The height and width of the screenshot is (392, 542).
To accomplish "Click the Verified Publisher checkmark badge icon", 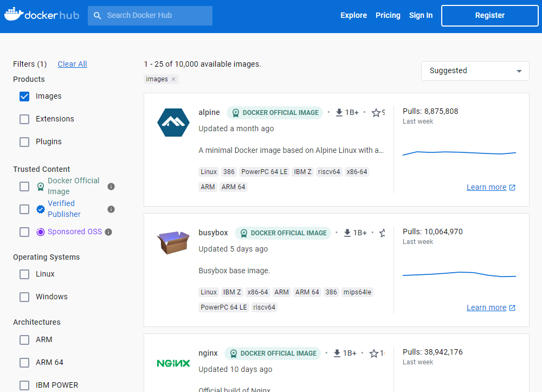I will pos(41,209).
